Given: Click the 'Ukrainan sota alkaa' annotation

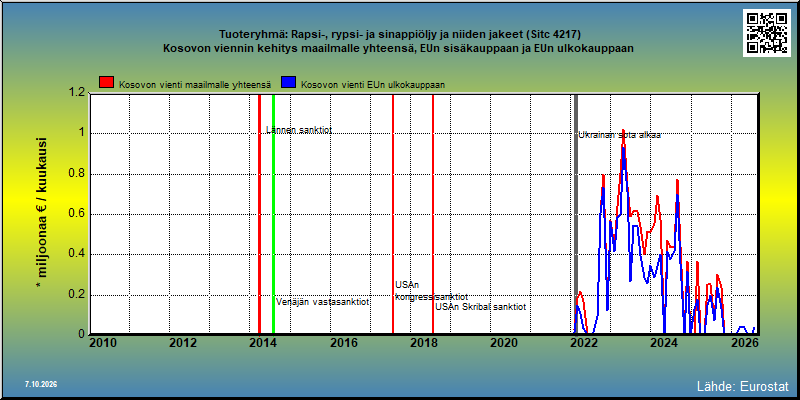Looking at the screenshot, I should [619, 135].
